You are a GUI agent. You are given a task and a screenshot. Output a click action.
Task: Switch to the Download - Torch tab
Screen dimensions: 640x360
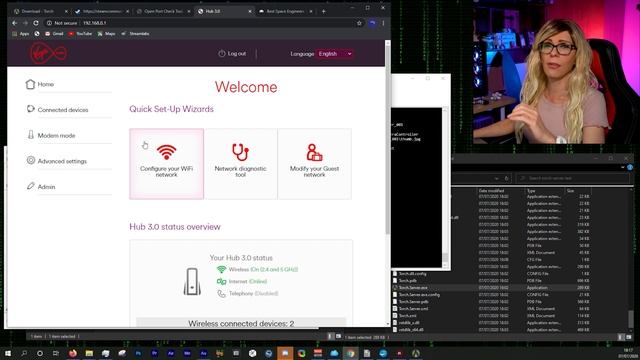tap(40, 11)
